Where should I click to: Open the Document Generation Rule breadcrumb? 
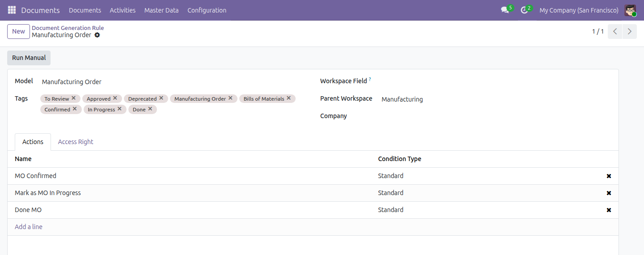pos(68,28)
